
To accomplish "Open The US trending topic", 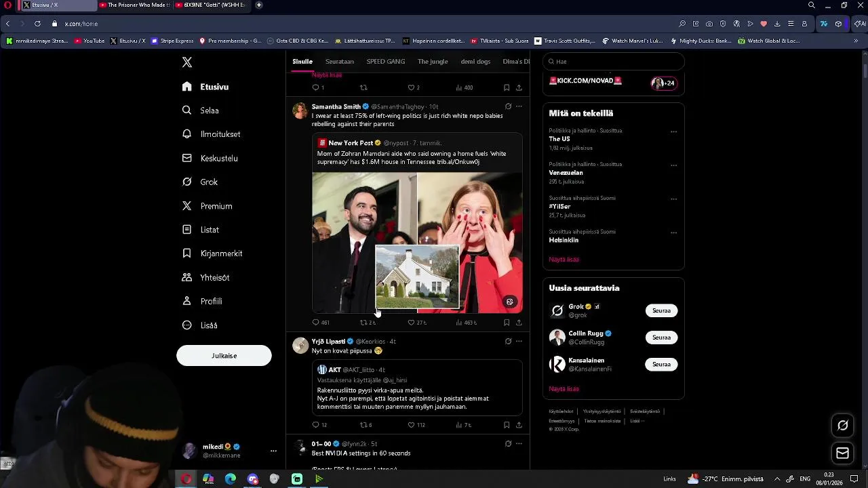I will (x=559, y=139).
